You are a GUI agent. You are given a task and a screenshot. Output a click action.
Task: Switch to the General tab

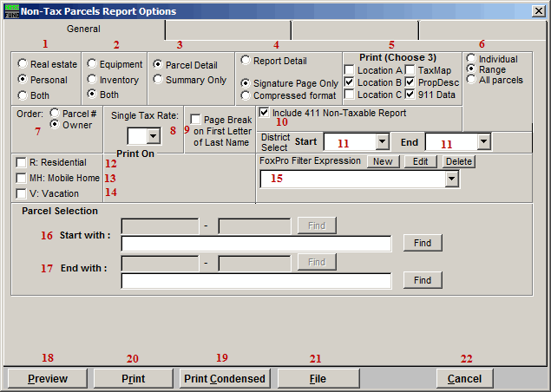point(83,29)
